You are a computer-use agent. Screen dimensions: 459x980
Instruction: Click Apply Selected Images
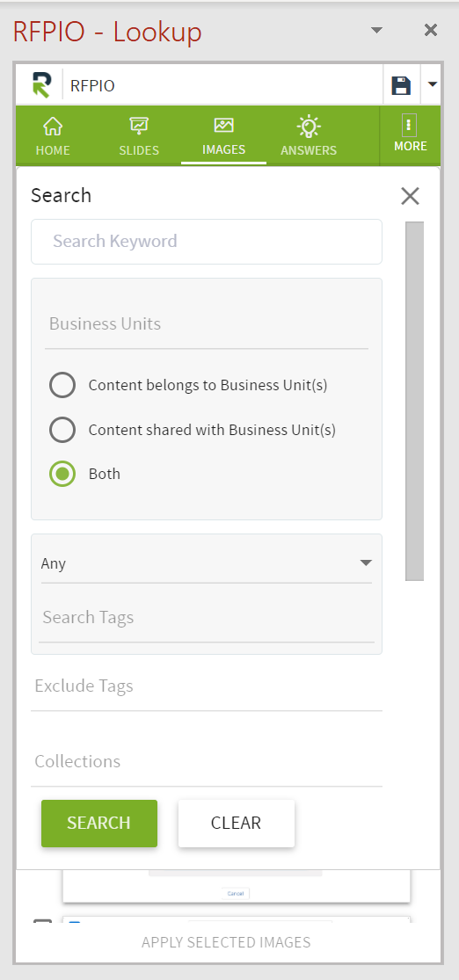[x=226, y=942]
